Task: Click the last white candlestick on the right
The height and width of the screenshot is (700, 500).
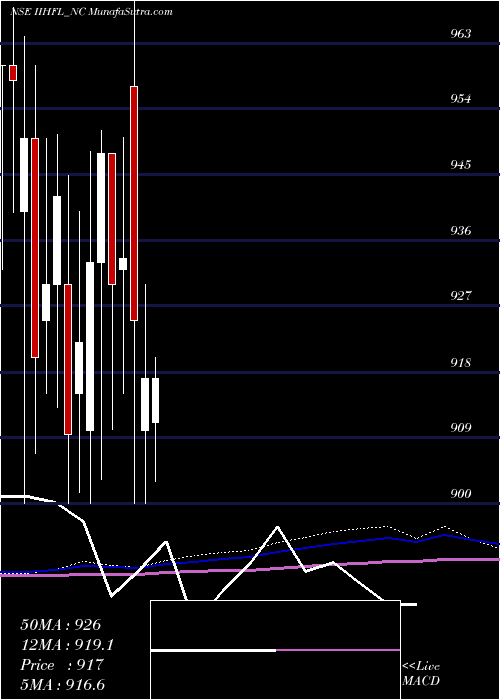Action: tap(155, 400)
